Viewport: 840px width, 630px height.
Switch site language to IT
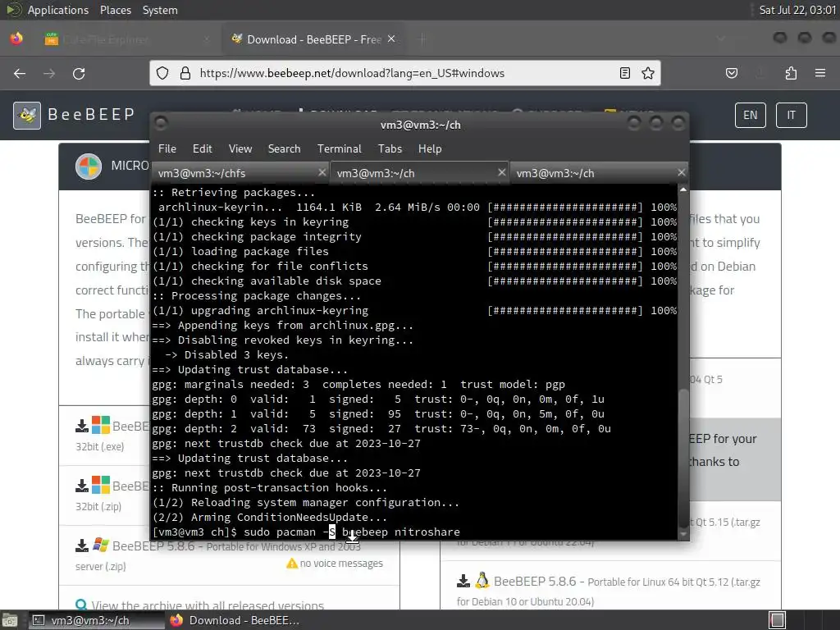click(x=792, y=115)
